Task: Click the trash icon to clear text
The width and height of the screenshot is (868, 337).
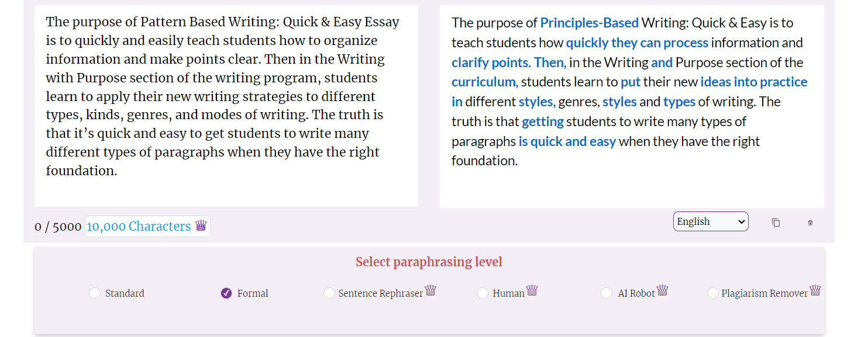Action: tap(810, 223)
